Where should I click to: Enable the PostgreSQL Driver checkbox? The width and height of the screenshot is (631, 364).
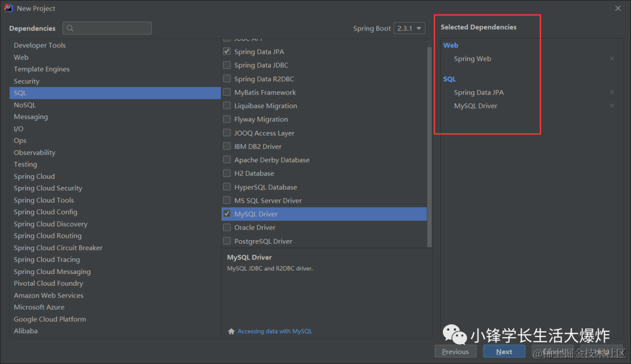click(227, 241)
